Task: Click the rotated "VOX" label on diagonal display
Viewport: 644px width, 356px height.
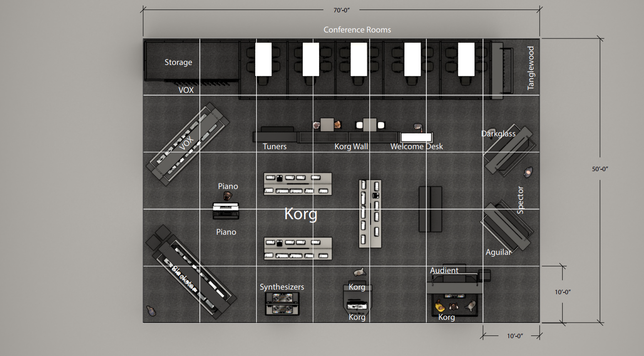Action: point(187,143)
